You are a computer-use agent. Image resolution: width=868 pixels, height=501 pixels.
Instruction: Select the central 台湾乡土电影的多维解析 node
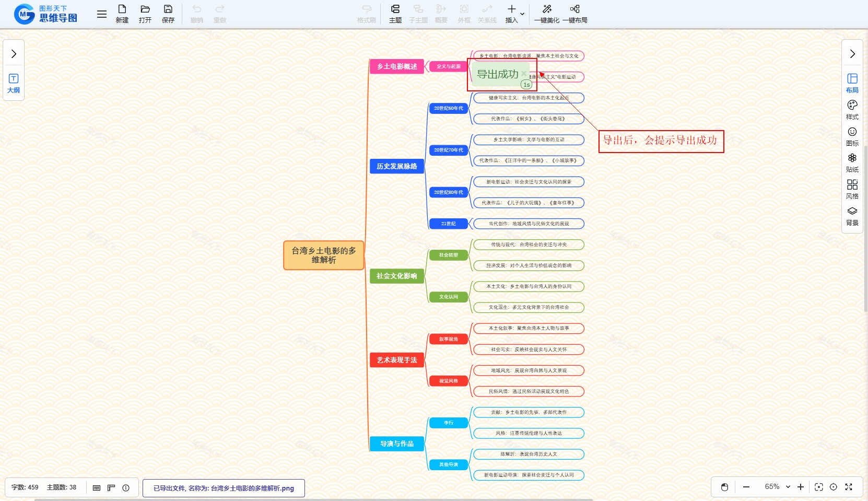coord(323,255)
